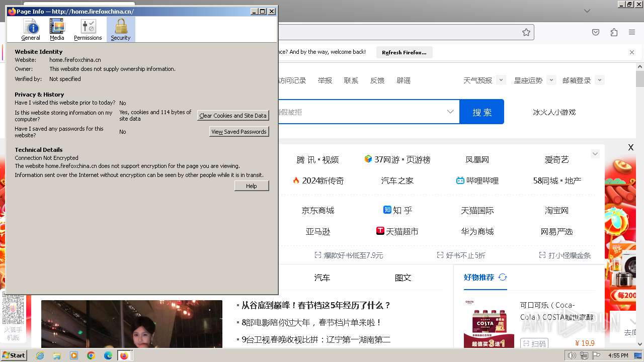Open the 网易严选 link
644x362 pixels.
click(x=556, y=232)
